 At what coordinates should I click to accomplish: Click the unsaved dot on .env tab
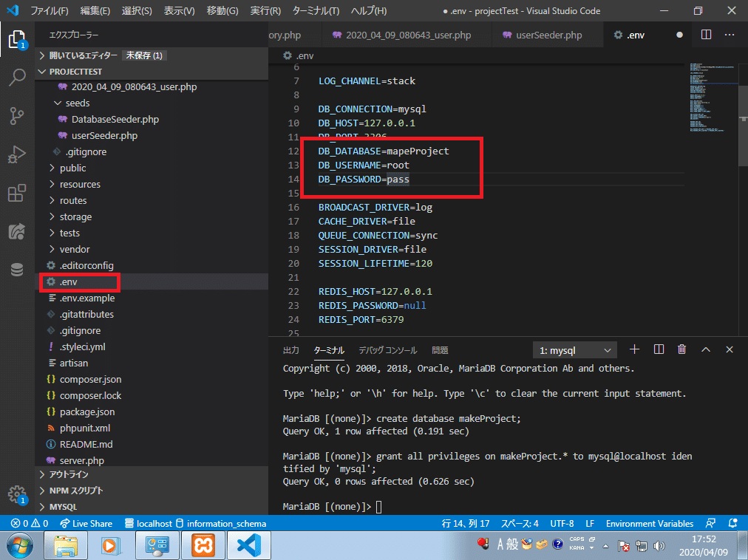point(679,35)
